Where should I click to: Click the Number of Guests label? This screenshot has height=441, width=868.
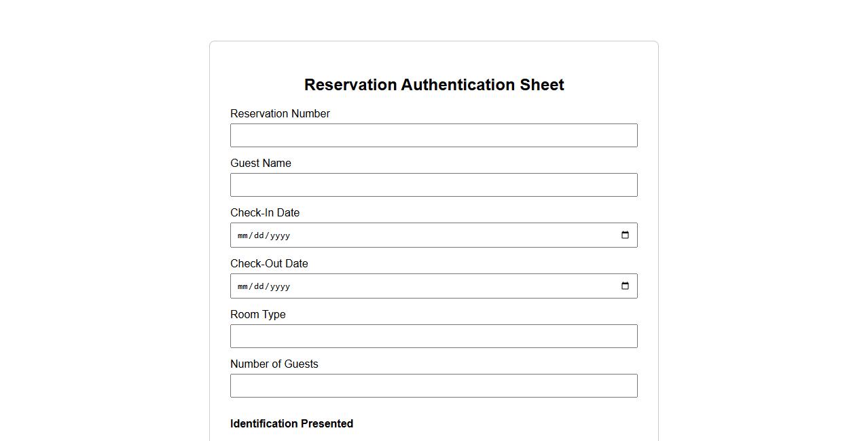tap(274, 364)
